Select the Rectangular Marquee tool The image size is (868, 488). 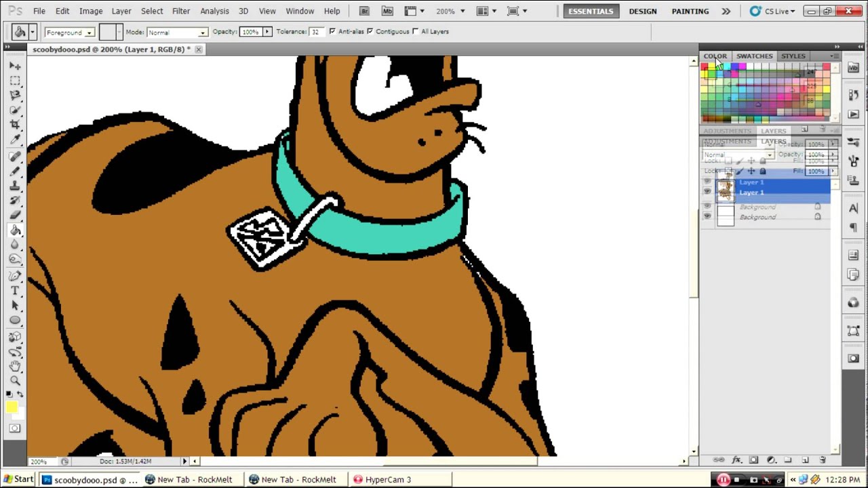click(15, 81)
